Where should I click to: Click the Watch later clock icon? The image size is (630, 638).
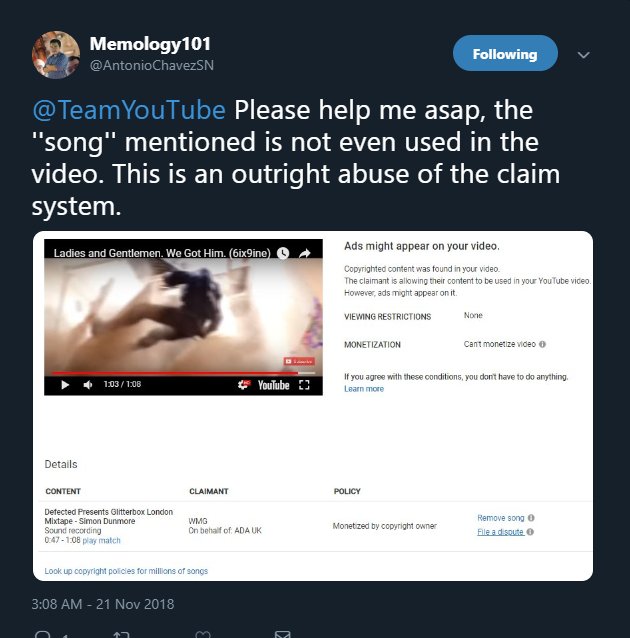(283, 253)
